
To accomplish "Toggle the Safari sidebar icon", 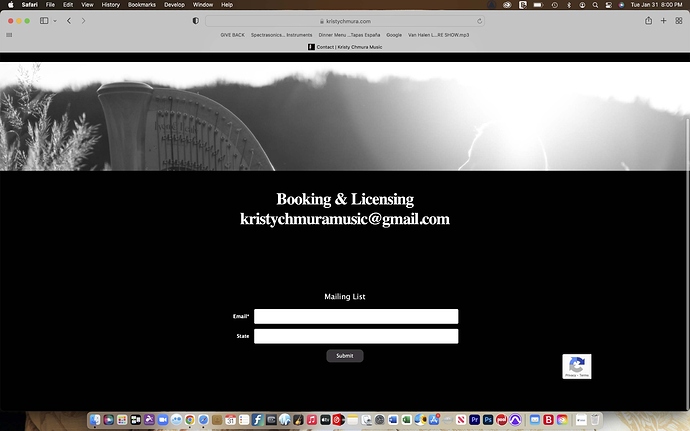I will [x=44, y=20].
